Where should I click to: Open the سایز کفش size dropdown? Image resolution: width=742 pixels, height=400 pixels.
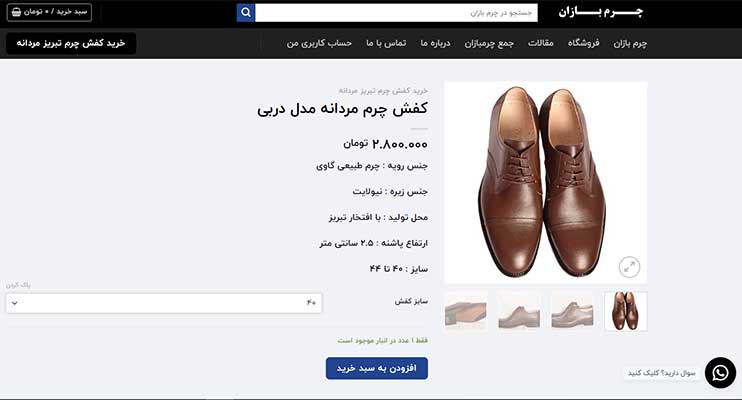(164, 303)
